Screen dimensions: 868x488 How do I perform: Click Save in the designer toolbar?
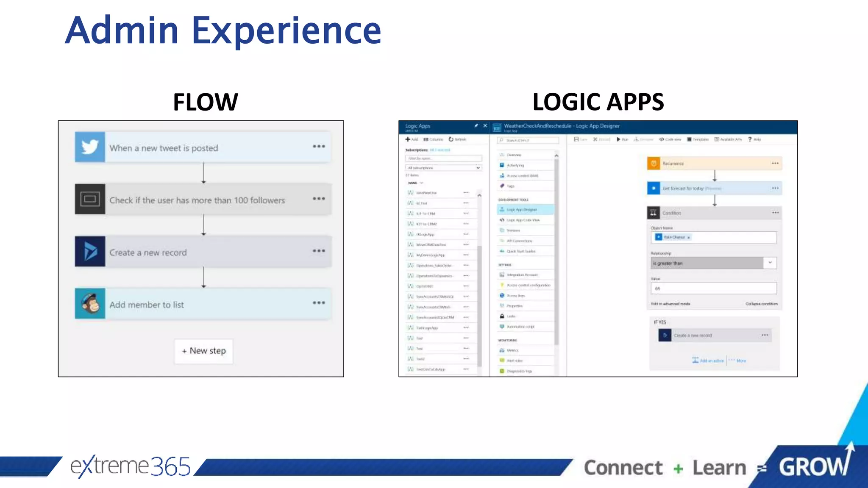[580, 139]
